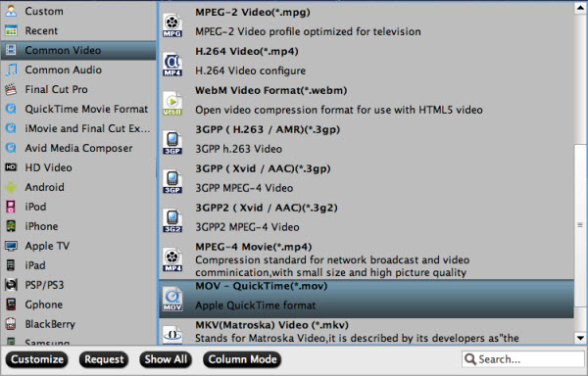This screenshot has height=376, width=588.
Task: Click the iPhone device icon
Action: (11, 226)
